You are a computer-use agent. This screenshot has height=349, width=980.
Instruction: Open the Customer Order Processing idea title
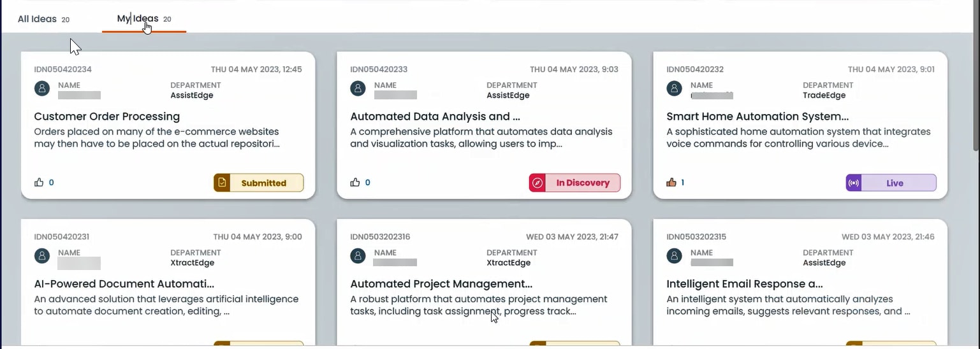point(106,117)
